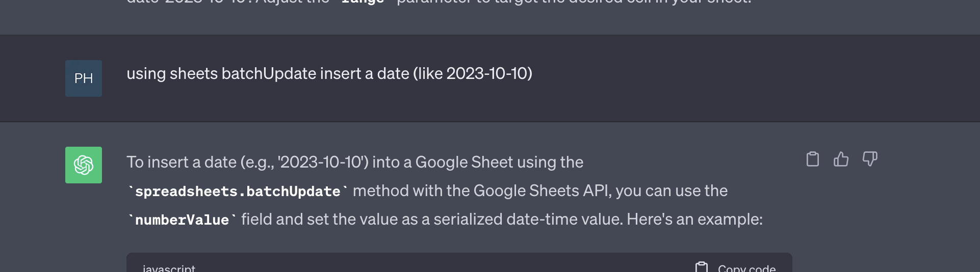This screenshot has height=272, width=980.
Task: Click the cut-off text line at the top
Action: click(439, 3)
